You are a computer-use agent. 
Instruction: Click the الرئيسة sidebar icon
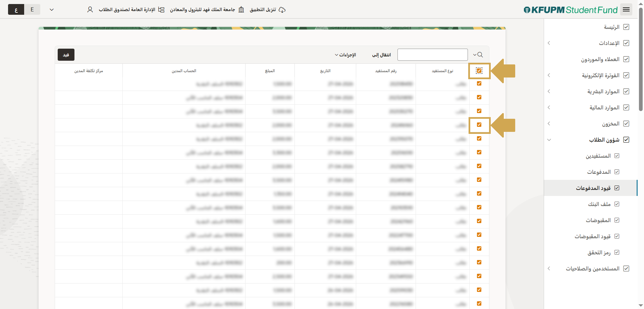pyautogui.click(x=626, y=27)
